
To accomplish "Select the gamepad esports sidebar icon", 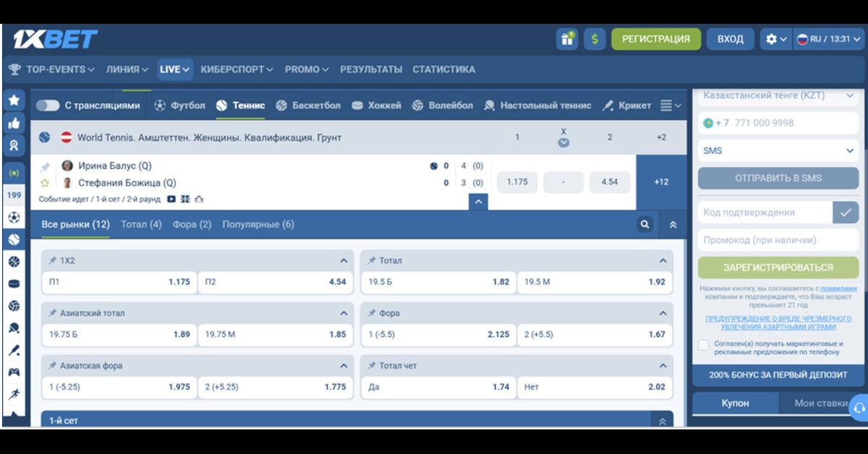I will (x=14, y=373).
